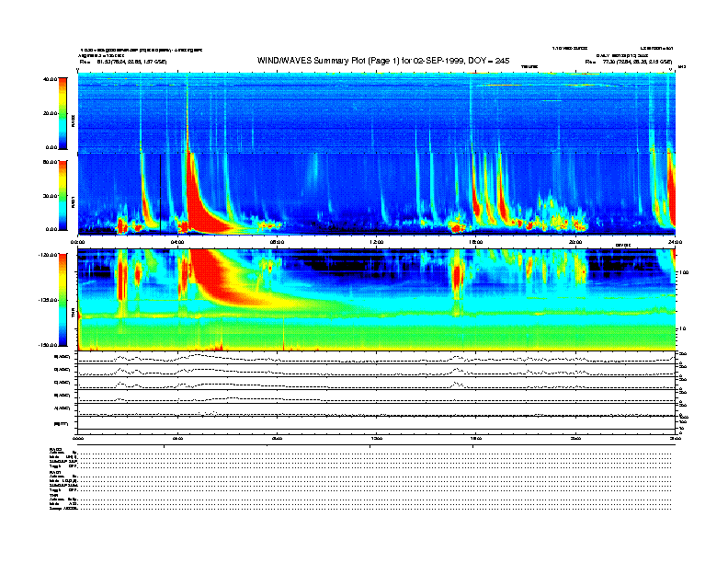
Task: Click the RAD2 heading in the bottom status block
Action: 55,449
